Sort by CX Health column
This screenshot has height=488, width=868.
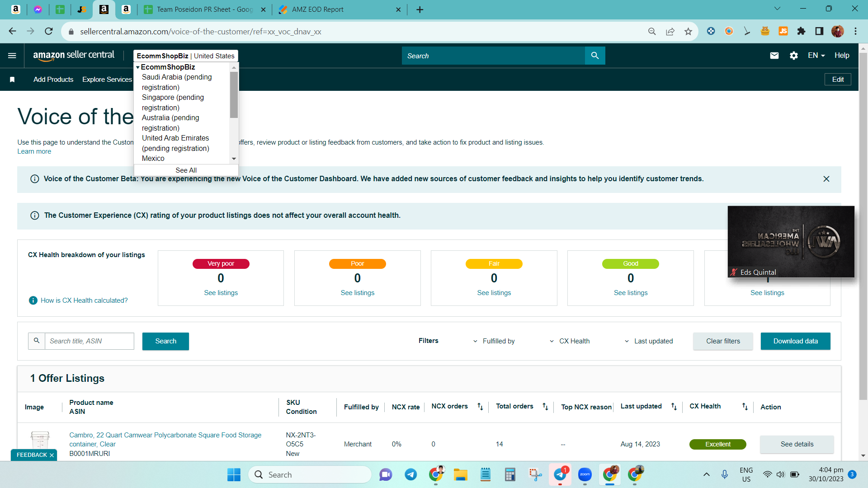click(x=745, y=407)
